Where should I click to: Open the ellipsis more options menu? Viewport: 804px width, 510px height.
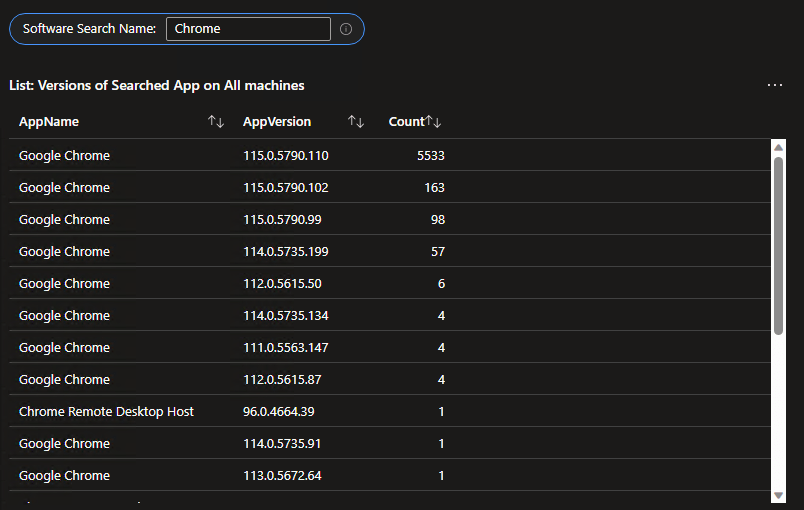coord(775,86)
